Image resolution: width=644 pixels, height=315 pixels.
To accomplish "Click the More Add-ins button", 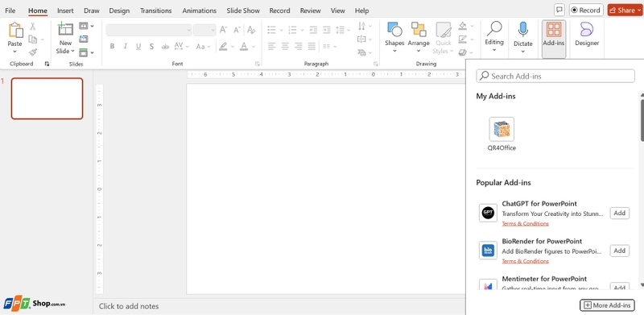I will (607, 305).
